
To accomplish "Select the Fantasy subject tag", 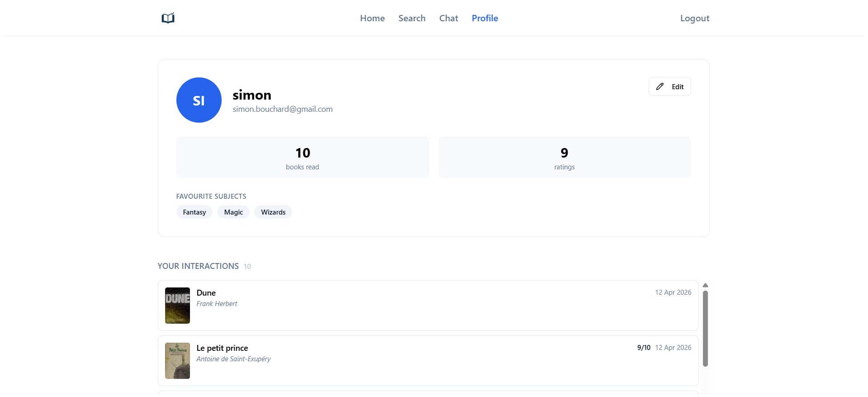I will point(194,212).
